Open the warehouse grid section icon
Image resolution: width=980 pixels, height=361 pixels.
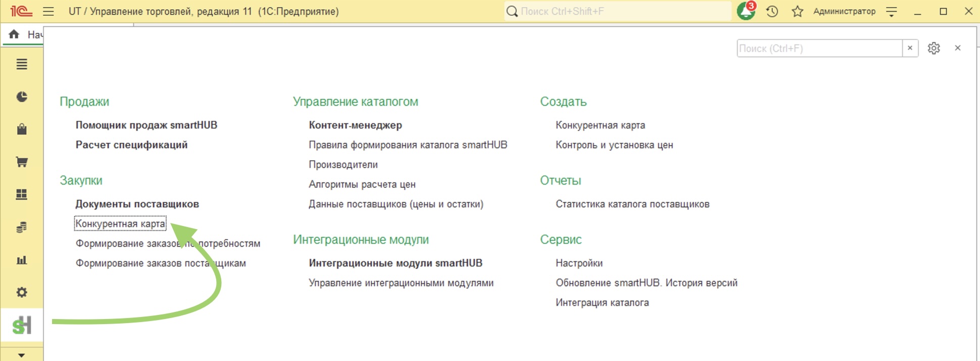[22, 194]
